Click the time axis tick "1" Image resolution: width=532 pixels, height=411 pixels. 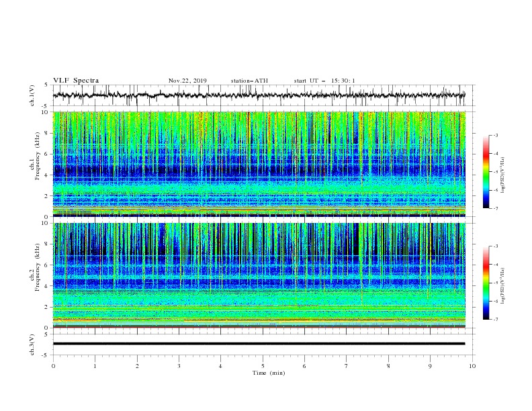[x=95, y=366]
